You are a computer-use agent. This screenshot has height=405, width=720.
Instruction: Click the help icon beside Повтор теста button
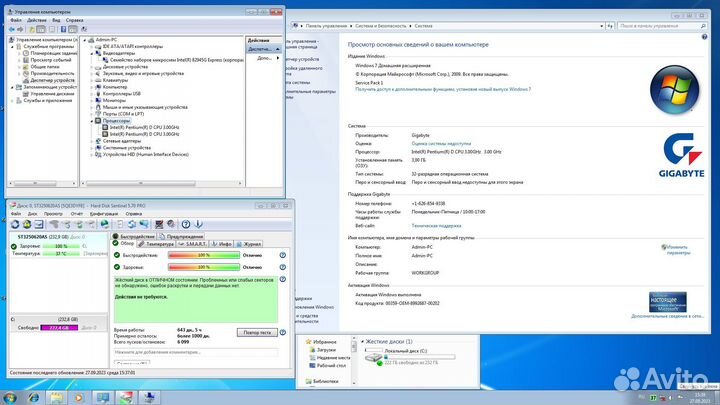click(x=283, y=332)
